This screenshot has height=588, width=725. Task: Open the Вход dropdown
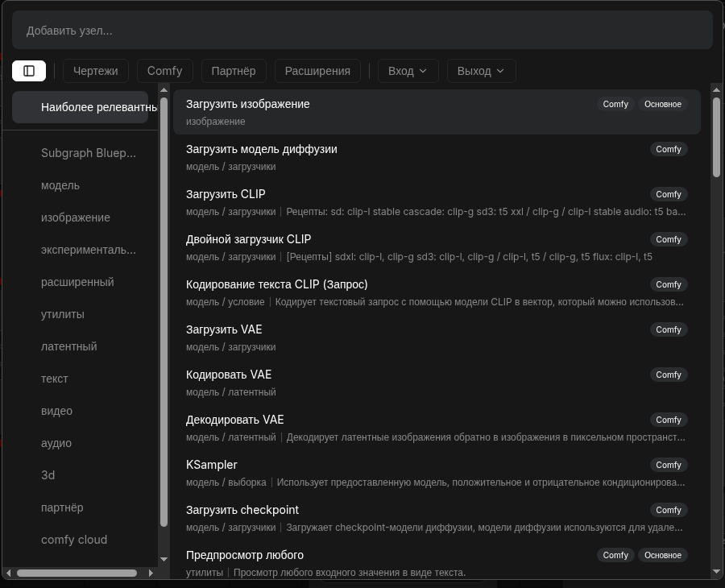(408, 71)
